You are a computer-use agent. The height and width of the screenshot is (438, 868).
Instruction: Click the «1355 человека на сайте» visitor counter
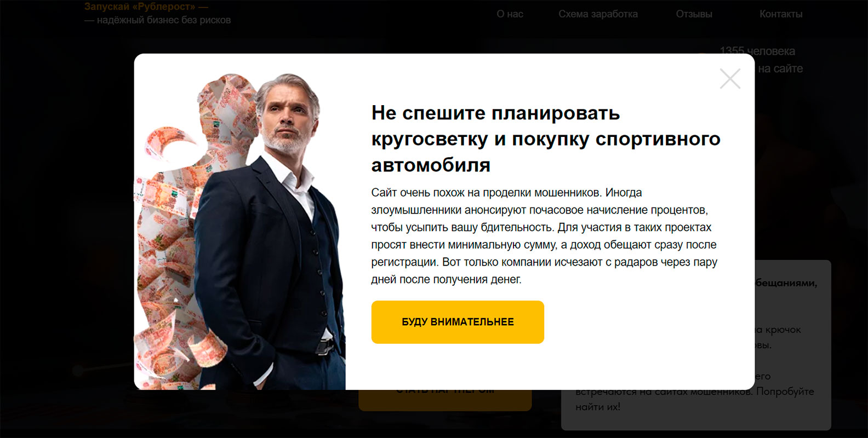click(762, 60)
